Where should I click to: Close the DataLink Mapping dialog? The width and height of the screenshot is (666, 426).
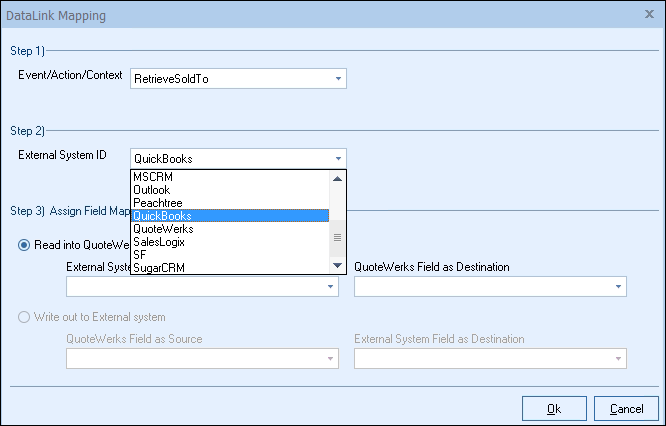(650, 16)
